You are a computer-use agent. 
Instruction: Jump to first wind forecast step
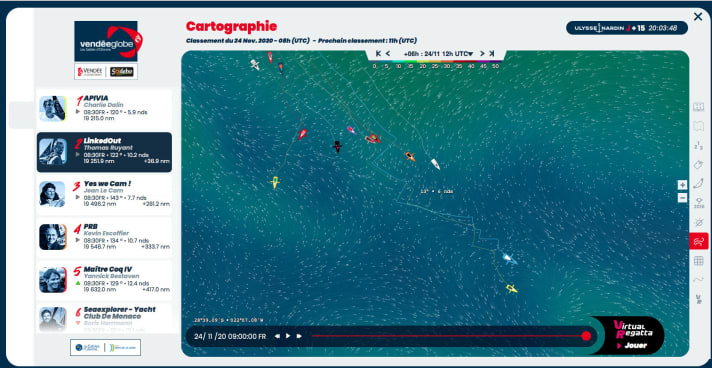pos(378,54)
